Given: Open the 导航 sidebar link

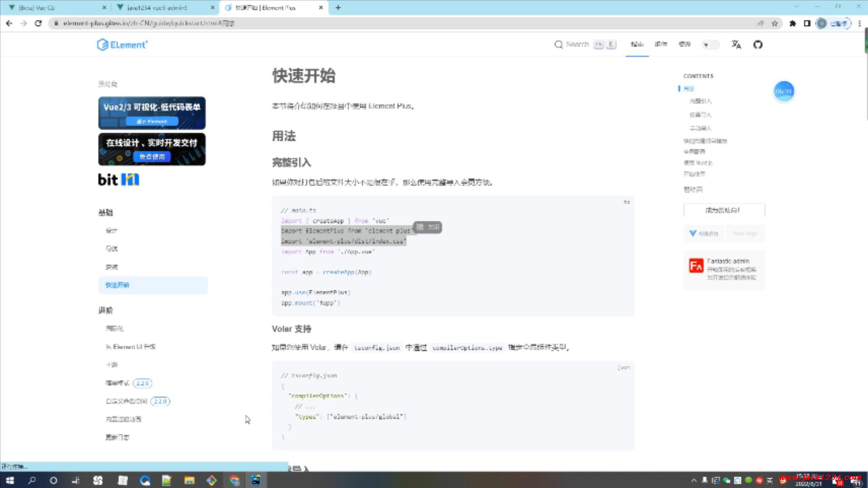Looking at the screenshot, I should (x=111, y=249).
